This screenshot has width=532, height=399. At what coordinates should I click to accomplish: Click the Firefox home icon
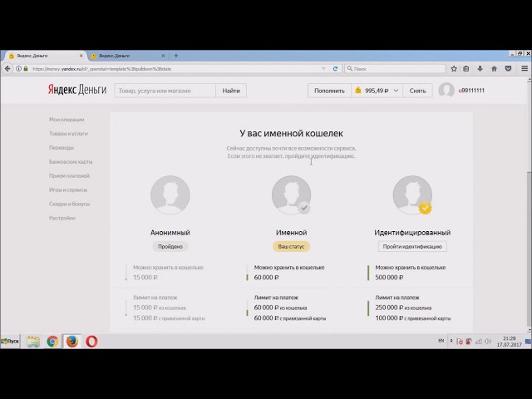[494, 69]
